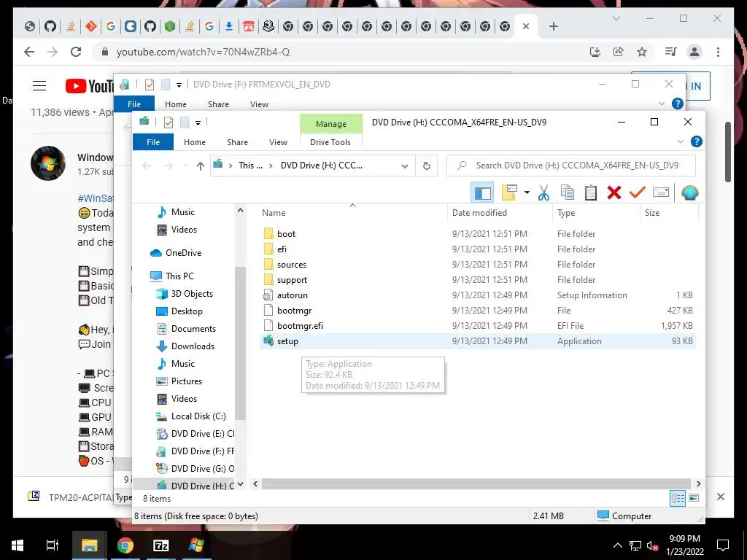Click the navigation pane scroll-up arrow
Screen dimensions: 747x560
click(240, 210)
